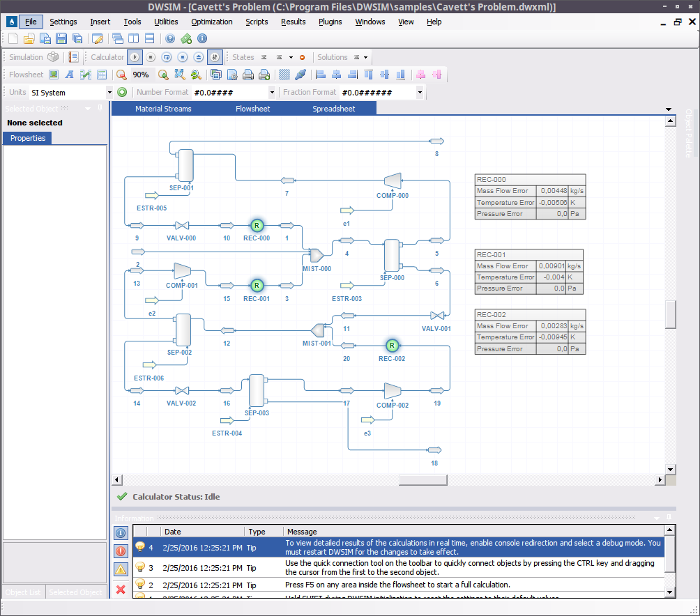
Task: Click the print flowsheet icon
Action: 248,75
